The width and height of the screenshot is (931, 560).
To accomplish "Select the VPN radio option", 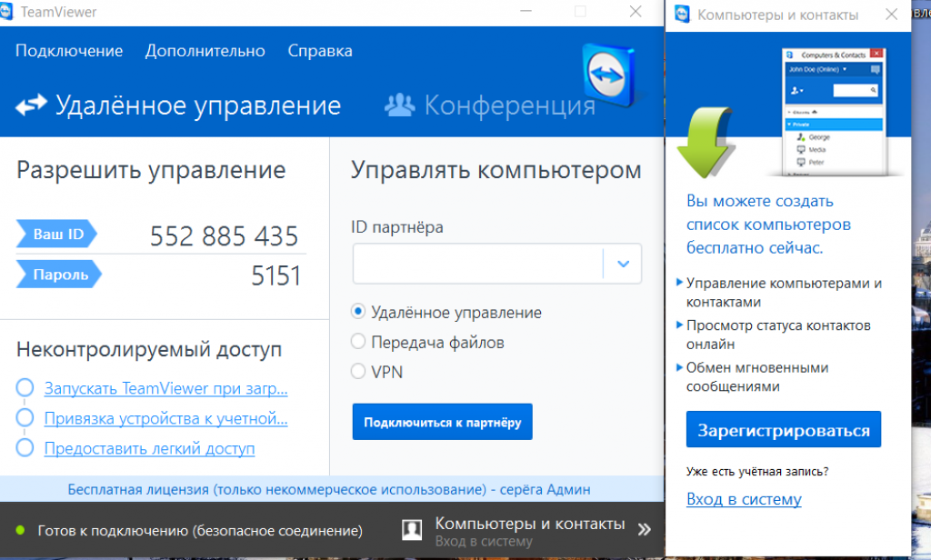I will tap(358, 371).
